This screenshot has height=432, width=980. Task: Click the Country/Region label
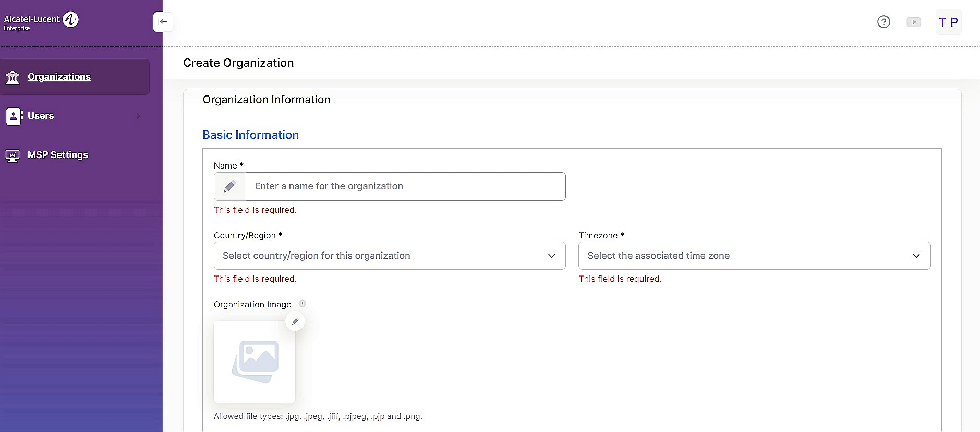coord(248,235)
